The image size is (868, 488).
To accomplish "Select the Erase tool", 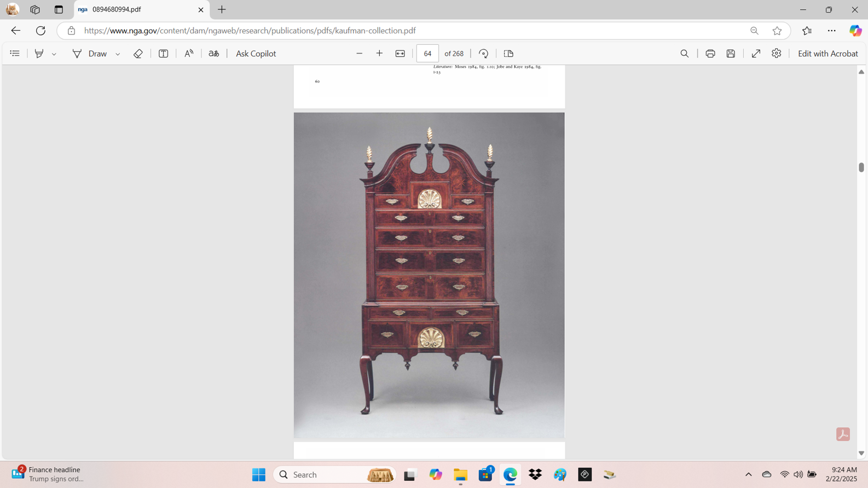I will pos(138,54).
